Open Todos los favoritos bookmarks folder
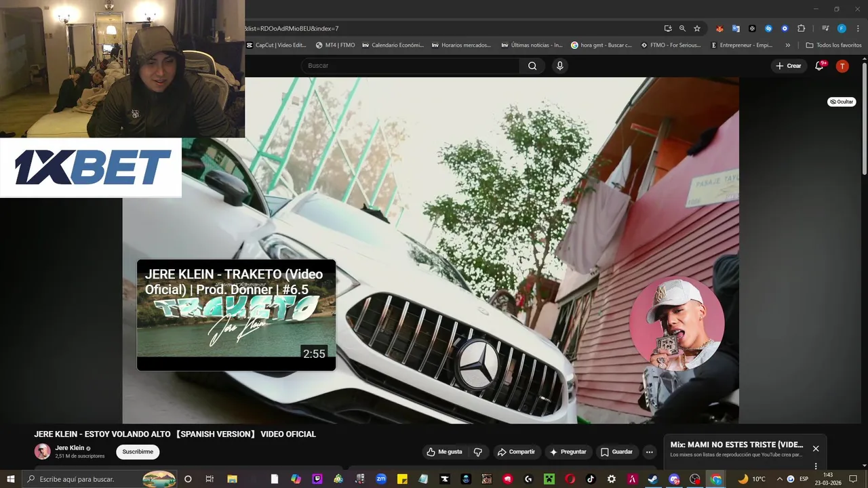 pos(833,45)
